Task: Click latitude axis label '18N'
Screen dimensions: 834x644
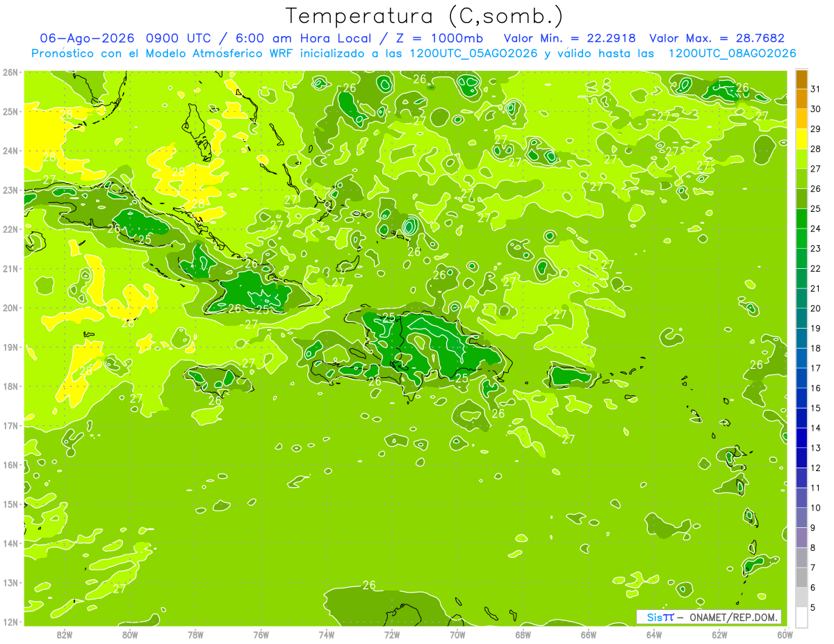Action: [11, 386]
